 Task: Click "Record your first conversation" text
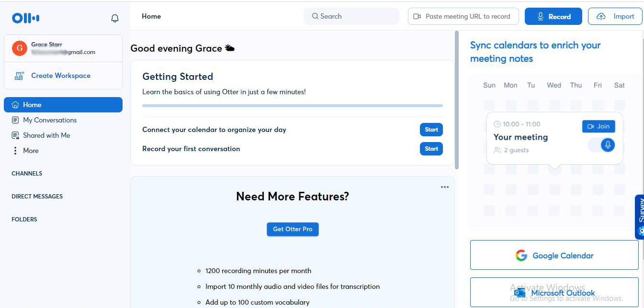coord(191,149)
